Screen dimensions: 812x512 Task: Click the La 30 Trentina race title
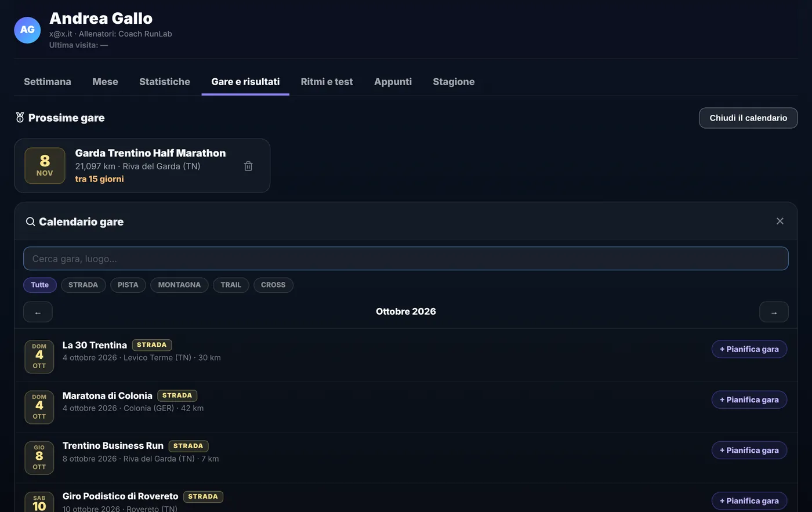(95, 345)
